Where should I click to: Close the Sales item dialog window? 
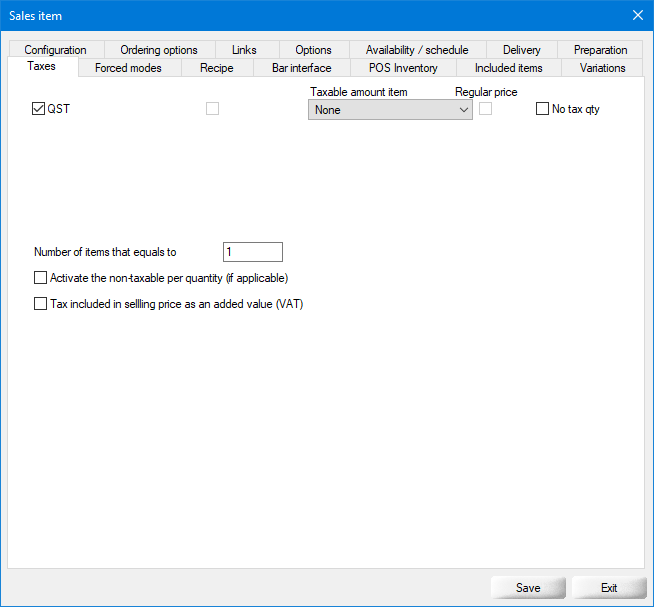point(638,15)
